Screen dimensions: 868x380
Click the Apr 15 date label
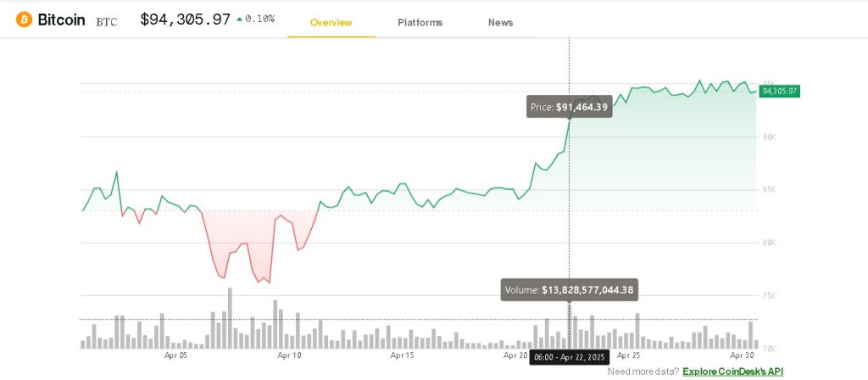coord(403,356)
